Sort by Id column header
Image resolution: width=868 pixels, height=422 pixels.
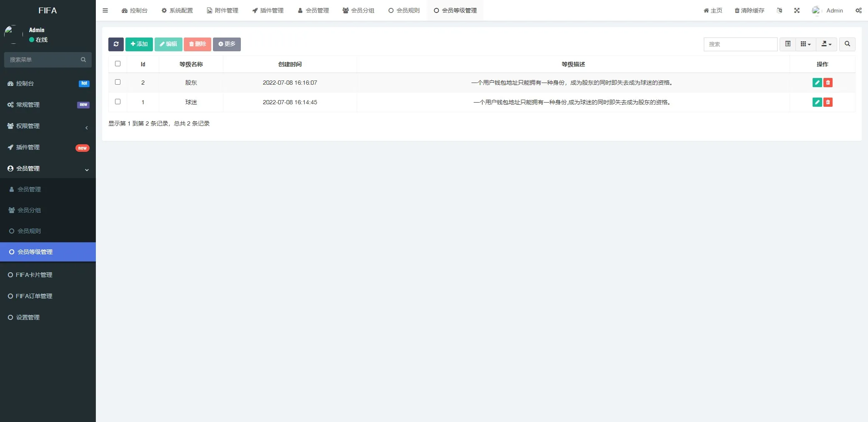[x=143, y=64]
